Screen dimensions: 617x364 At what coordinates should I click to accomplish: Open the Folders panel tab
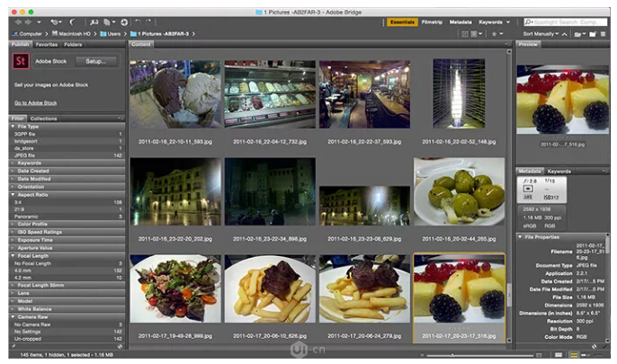click(73, 43)
